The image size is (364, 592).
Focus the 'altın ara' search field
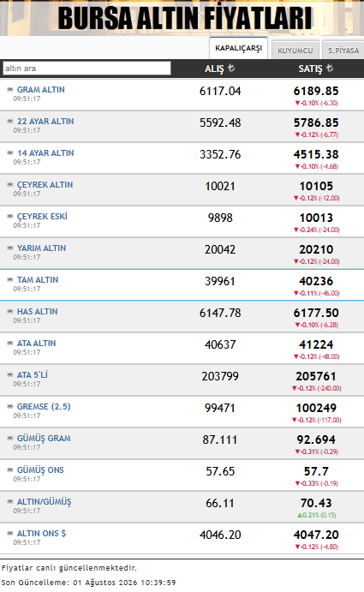click(x=87, y=69)
